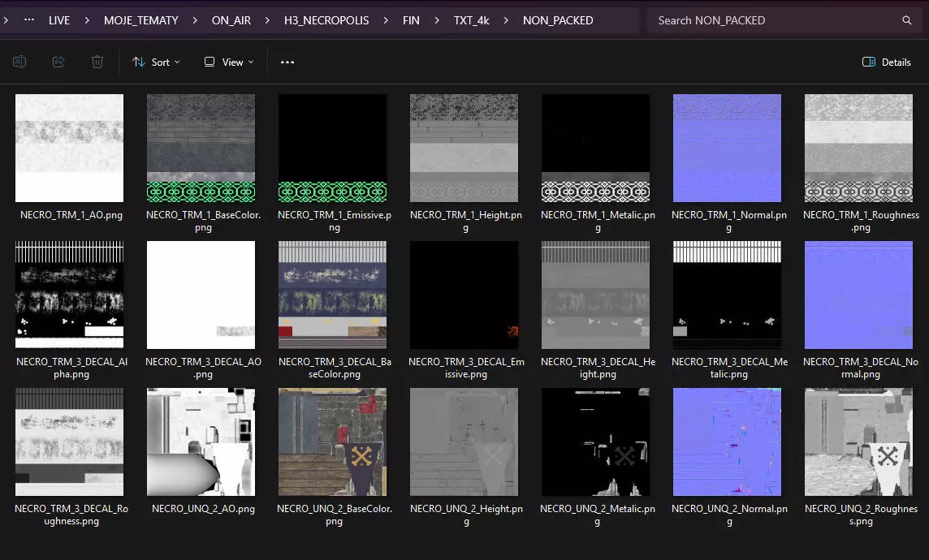Expand chevron after TXT_4k breadcrumb
The width and height of the screenshot is (929, 560).
click(506, 20)
